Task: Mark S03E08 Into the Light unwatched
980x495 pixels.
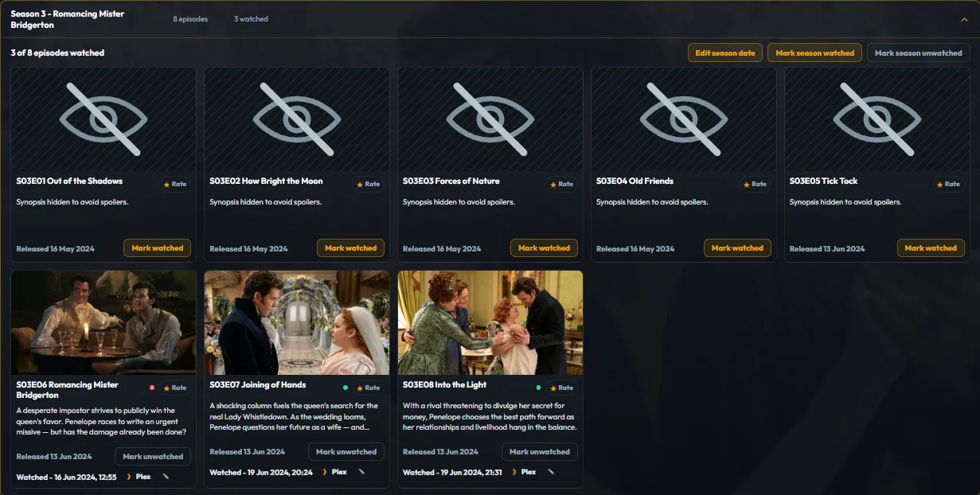Action: click(x=540, y=452)
